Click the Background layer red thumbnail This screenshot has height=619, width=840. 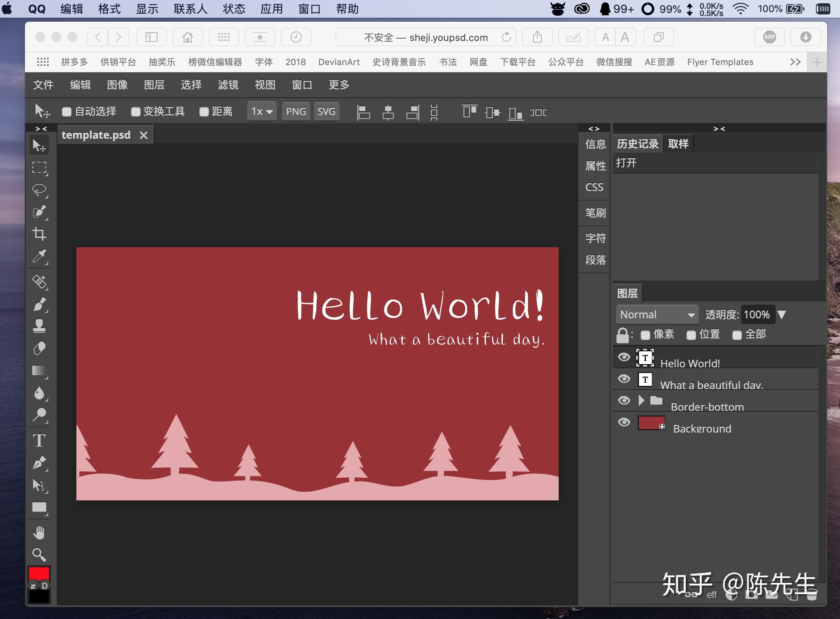click(x=652, y=423)
